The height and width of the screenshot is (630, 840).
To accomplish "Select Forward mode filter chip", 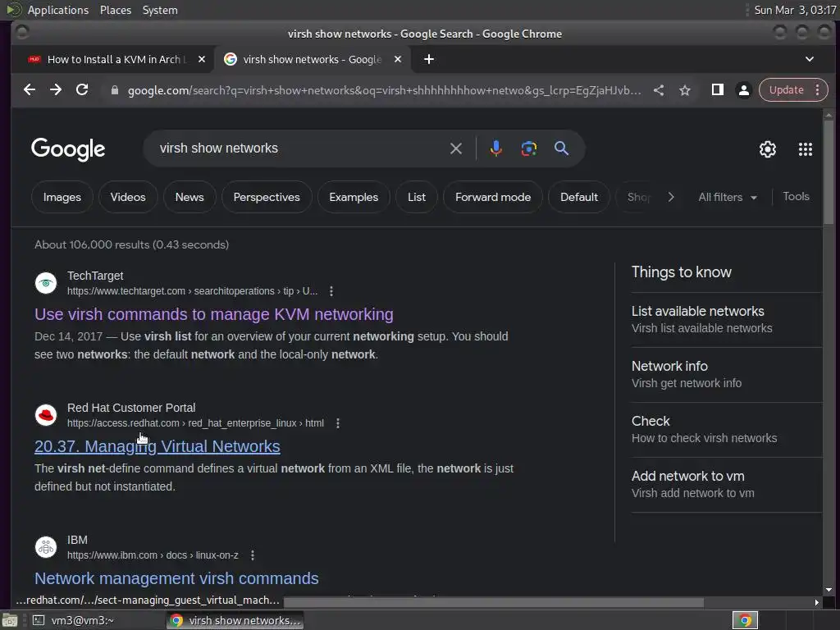I will click(x=493, y=197).
